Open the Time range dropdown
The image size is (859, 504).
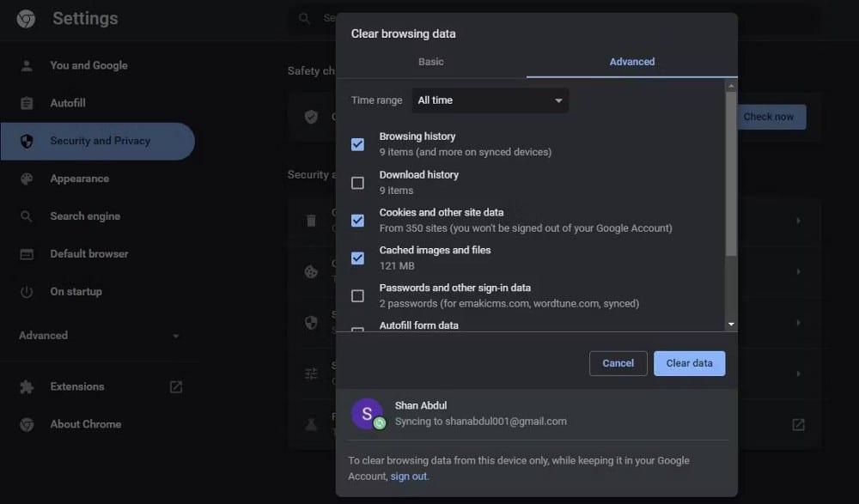490,100
